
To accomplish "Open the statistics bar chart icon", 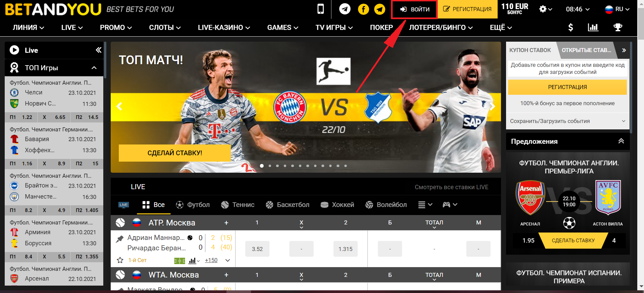I will coord(593,28).
